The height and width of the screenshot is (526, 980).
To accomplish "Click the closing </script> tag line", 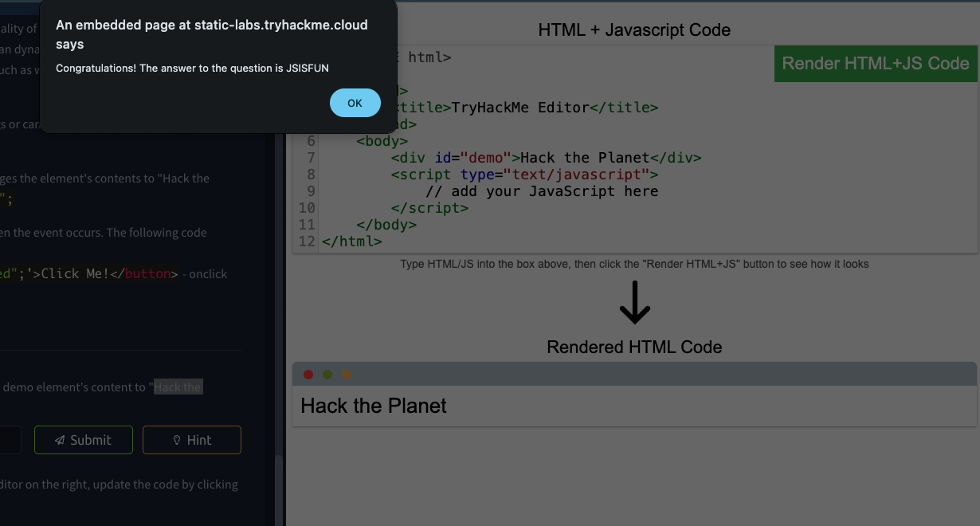I will point(429,208).
